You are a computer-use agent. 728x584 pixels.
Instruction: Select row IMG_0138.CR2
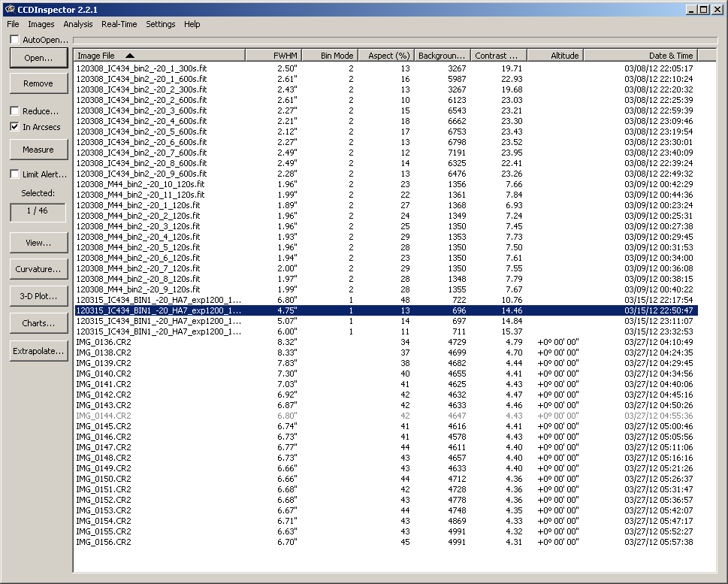[386, 353]
